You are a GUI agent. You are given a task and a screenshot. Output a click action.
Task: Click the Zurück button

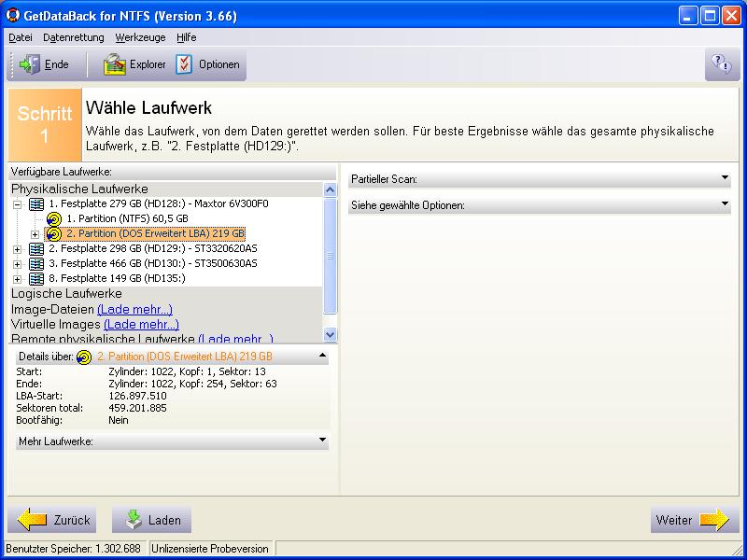[x=52, y=520]
